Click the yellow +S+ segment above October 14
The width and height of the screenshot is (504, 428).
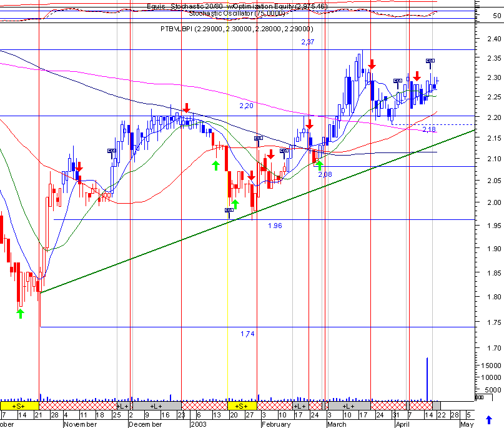pos(19,406)
